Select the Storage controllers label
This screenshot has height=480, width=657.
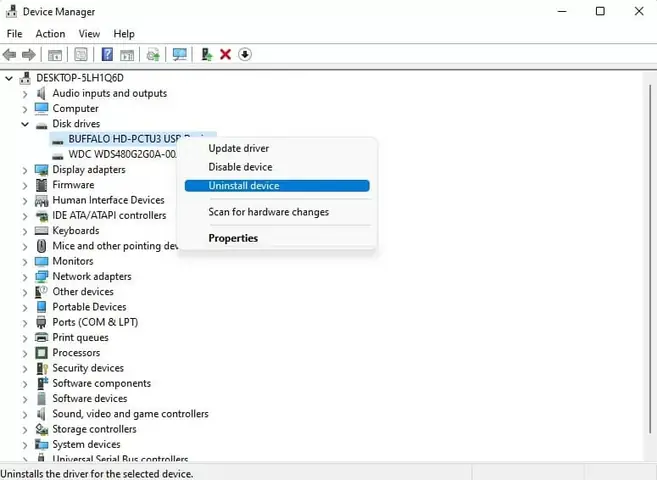click(94, 429)
